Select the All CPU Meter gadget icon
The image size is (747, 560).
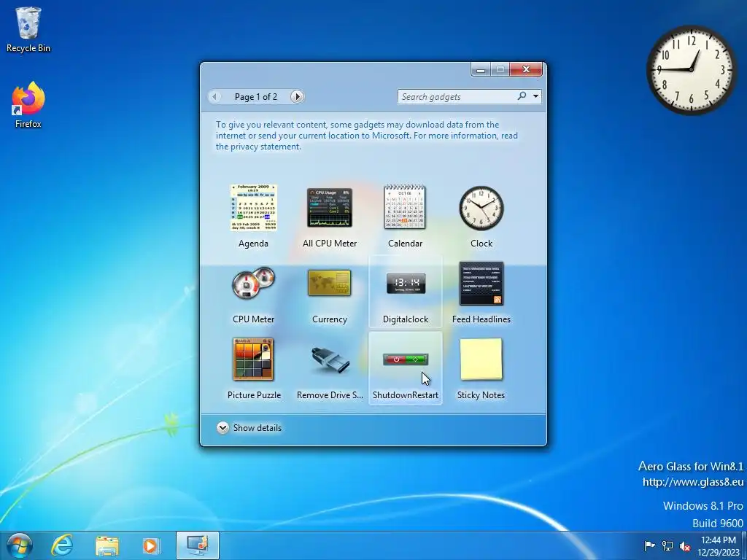click(330, 208)
